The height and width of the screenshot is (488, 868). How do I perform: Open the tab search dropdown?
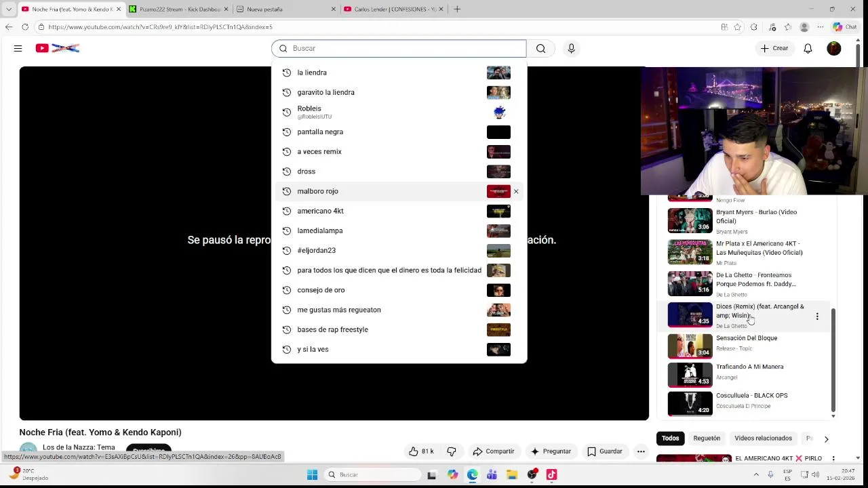9,9
